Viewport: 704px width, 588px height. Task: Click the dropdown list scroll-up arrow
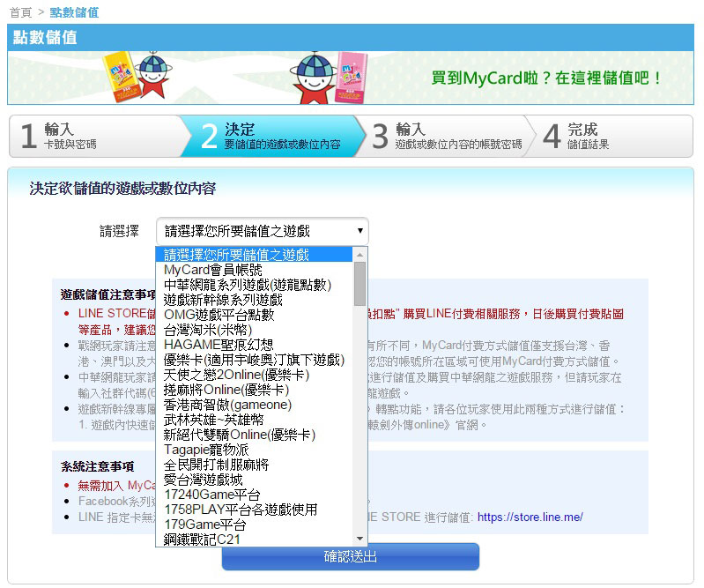[x=359, y=255]
